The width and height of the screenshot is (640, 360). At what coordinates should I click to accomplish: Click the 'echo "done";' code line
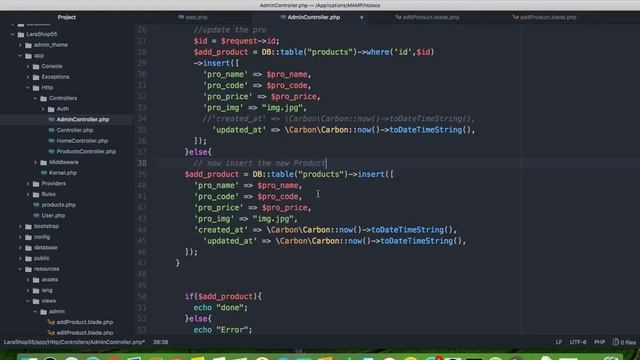click(x=220, y=308)
